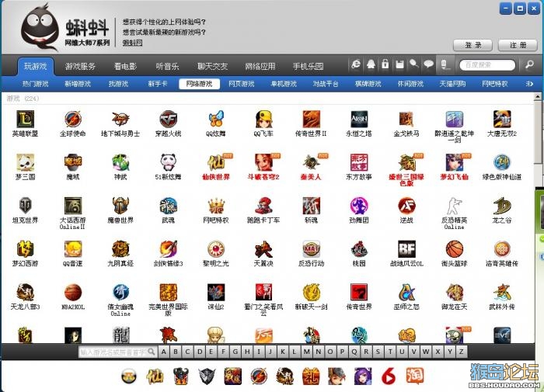This screenshot has height=392, width=544.
Task: Launch QQ飞车 game icon
Action: [x=263, y=119]
